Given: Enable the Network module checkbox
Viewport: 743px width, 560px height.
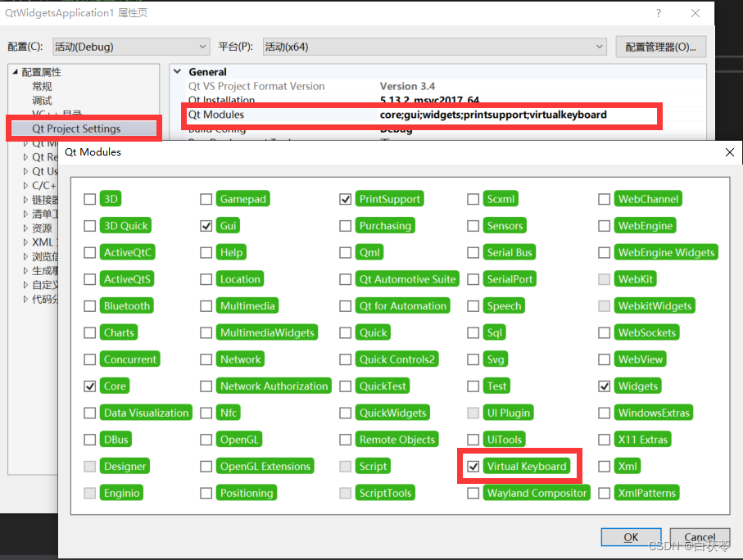Looking at the screenshot, I should [x=206, y=359].
